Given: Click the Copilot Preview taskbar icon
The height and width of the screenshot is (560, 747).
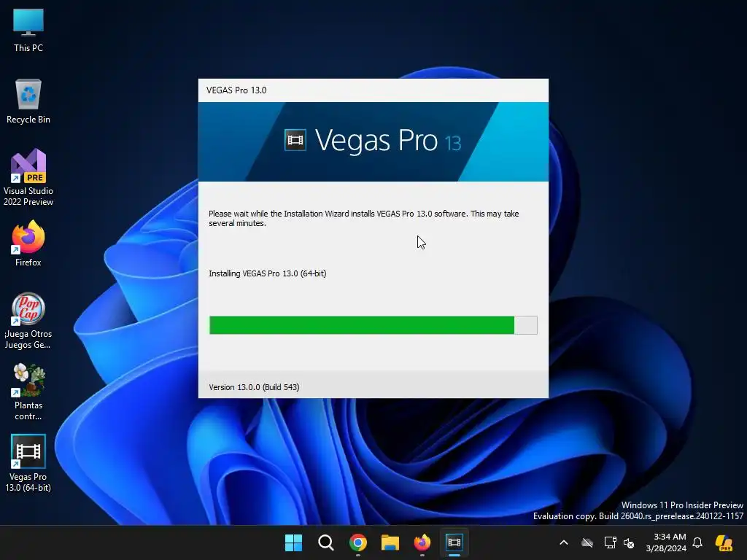Looking at the screenshot, I should click(724, 542).
